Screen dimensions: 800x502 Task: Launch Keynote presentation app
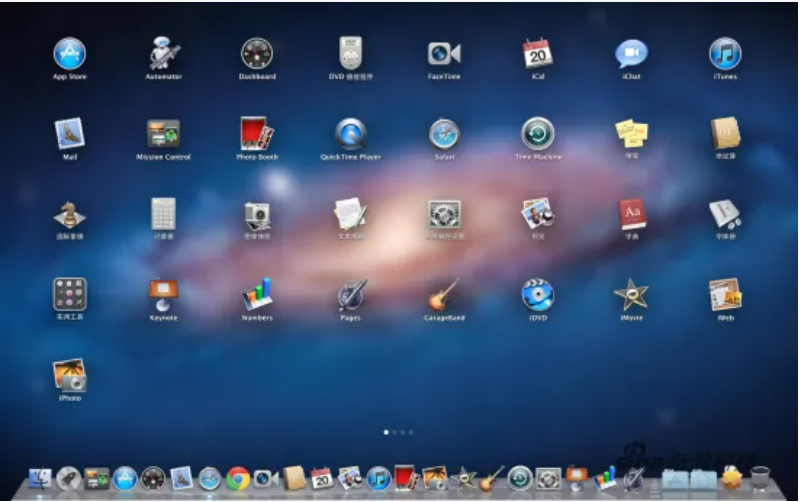coord(163,294)
